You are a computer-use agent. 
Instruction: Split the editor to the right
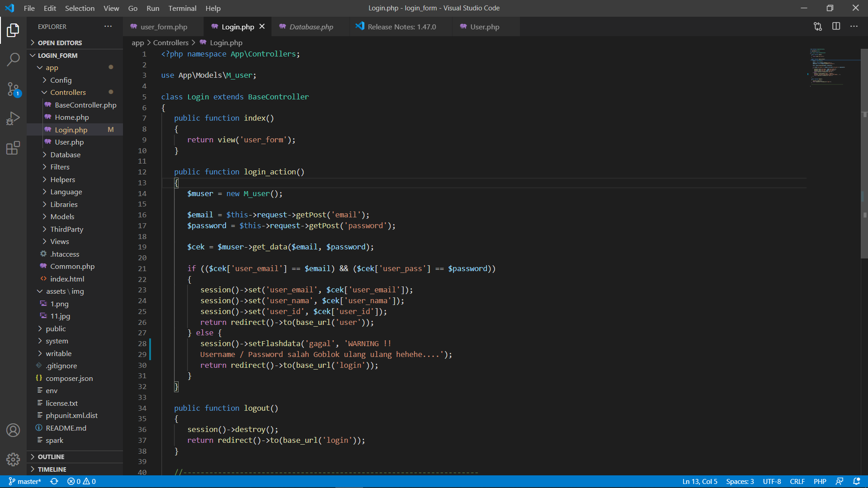(836, 27)
